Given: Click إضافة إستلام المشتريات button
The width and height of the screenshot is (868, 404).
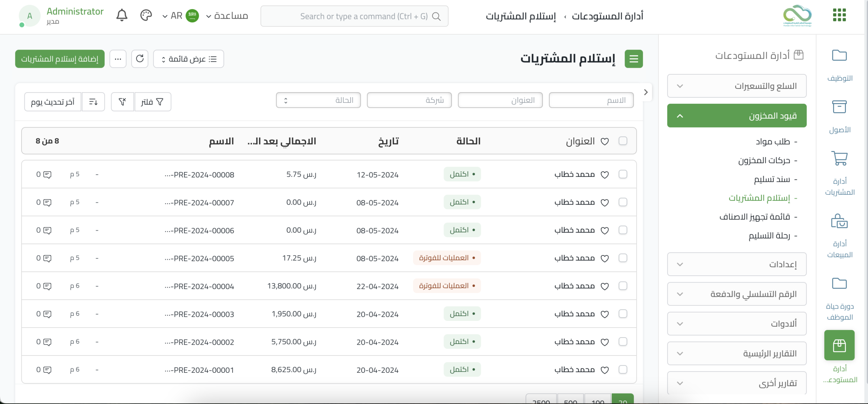Looking at the screenshot, I should (x=60, y=59).
